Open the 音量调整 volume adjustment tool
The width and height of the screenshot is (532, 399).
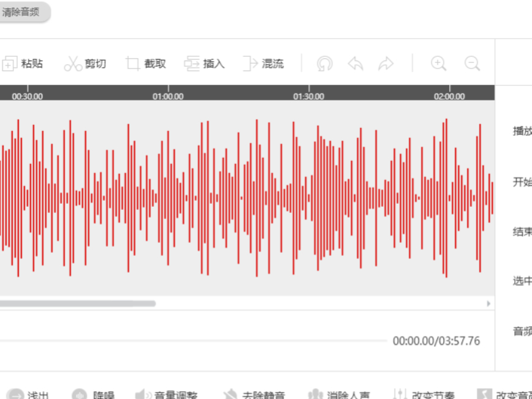pos(167,395)
